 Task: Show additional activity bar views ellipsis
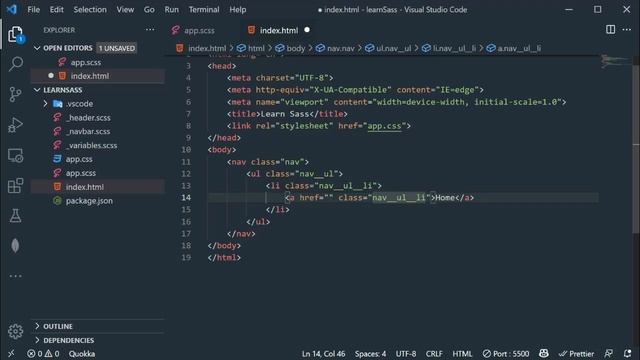pos(16,276)
